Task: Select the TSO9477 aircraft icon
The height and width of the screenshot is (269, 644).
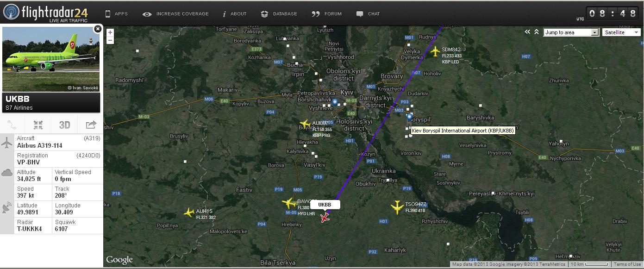Action: pos(397,207)
